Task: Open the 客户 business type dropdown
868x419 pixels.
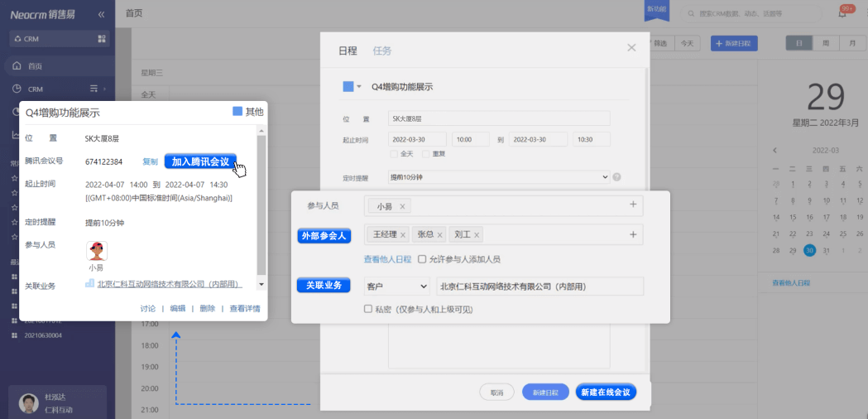Action: tap(396, 286)
